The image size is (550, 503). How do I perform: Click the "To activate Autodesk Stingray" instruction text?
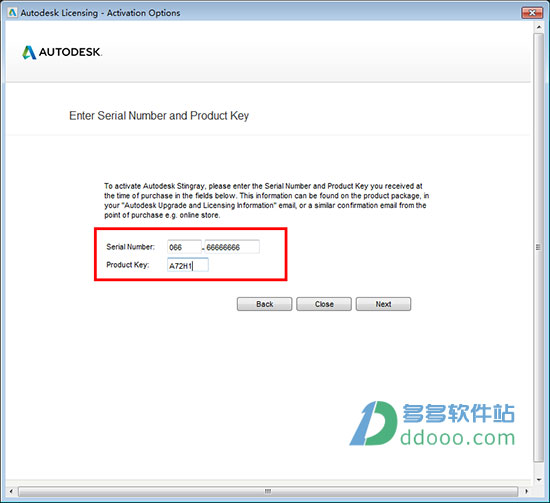[x=267, y=201]
